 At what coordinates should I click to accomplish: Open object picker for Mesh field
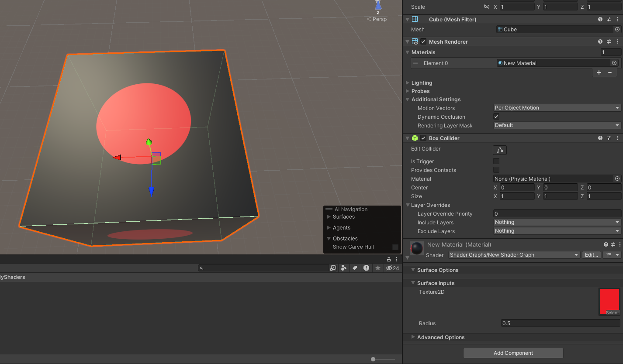point(617,30)
